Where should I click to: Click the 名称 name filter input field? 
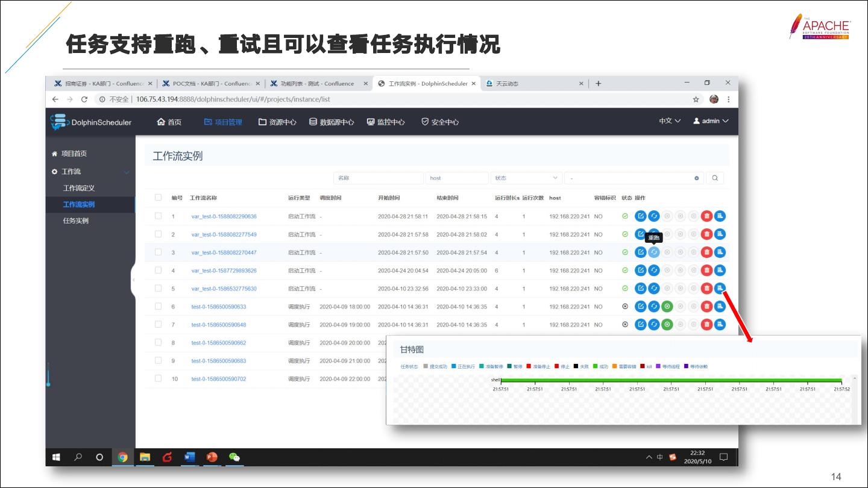(x=378, y=178)
